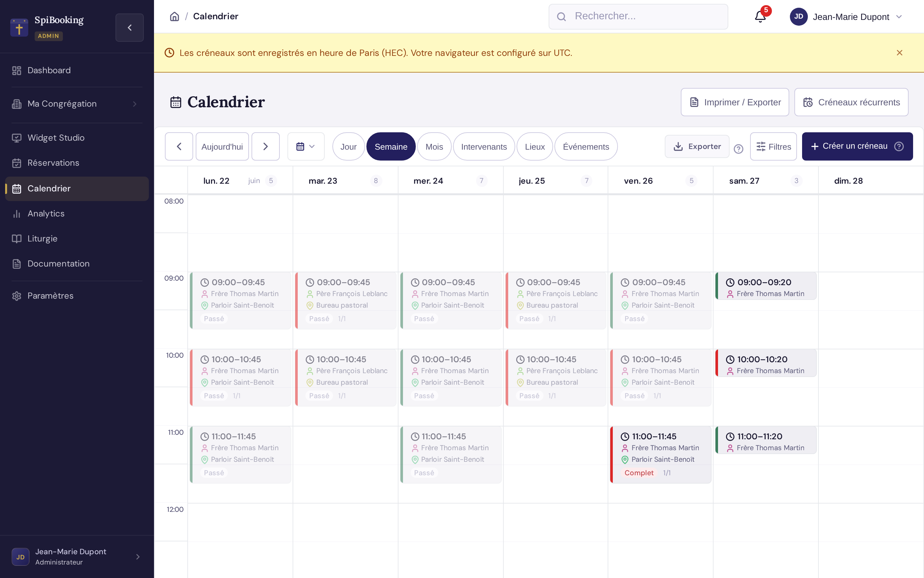The height and width of the screenshot is (578, 924).
Task: Select Calendrier in the sidebar
Action: tap(77, 188)
